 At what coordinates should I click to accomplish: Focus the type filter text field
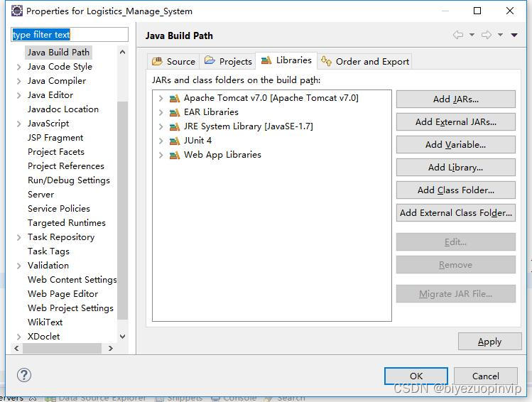click(x=70, y=34)
